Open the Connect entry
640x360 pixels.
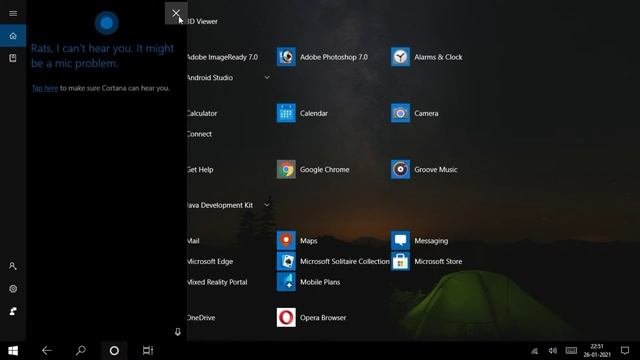(200, 134)
